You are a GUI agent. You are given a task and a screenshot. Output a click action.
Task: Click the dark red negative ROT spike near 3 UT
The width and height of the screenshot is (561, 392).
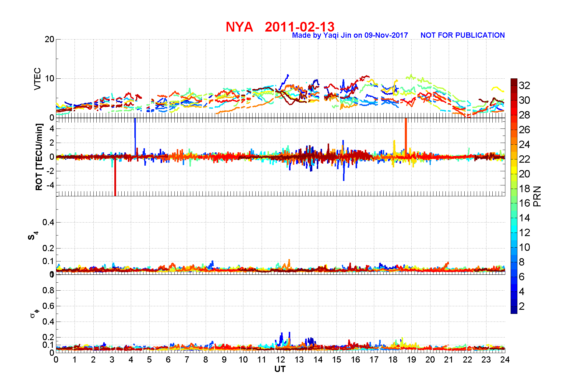coord(115,177)
